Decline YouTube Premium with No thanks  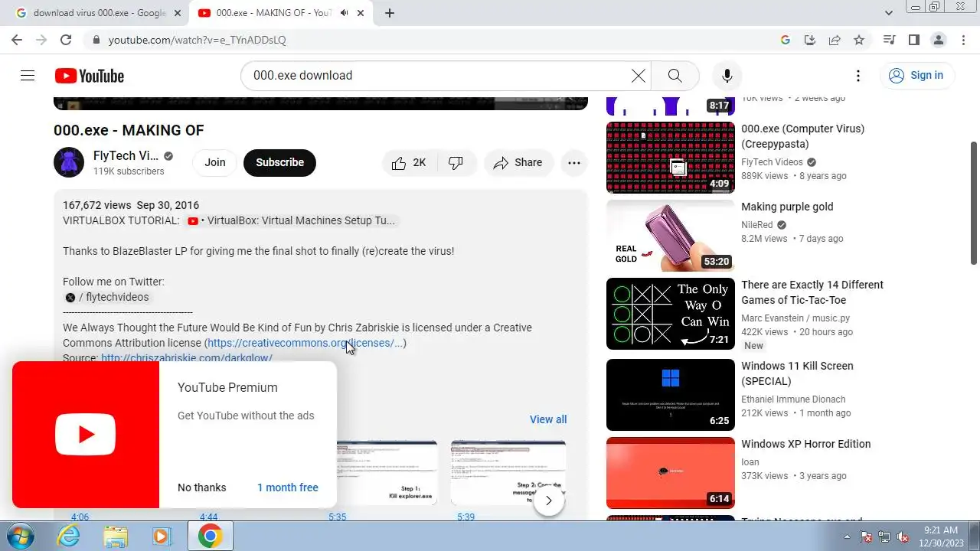pos(202,487)
